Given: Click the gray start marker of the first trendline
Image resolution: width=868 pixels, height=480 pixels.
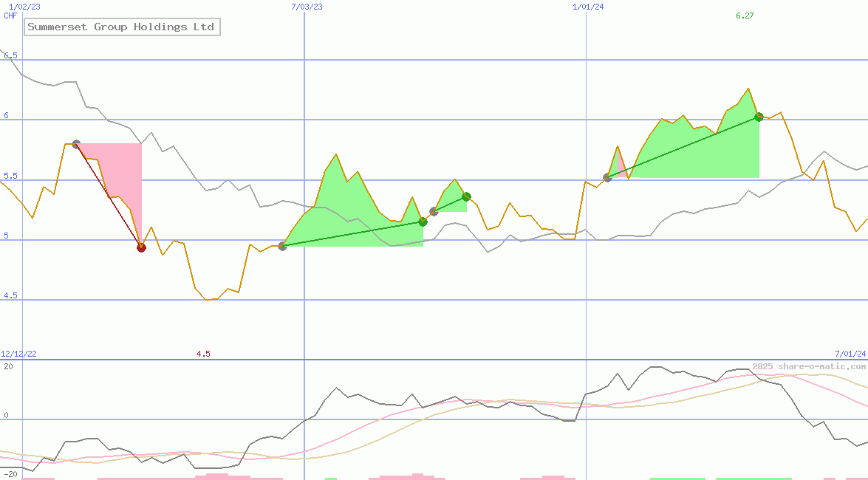Looking at the screenshot, I should (x=75, y=143).
